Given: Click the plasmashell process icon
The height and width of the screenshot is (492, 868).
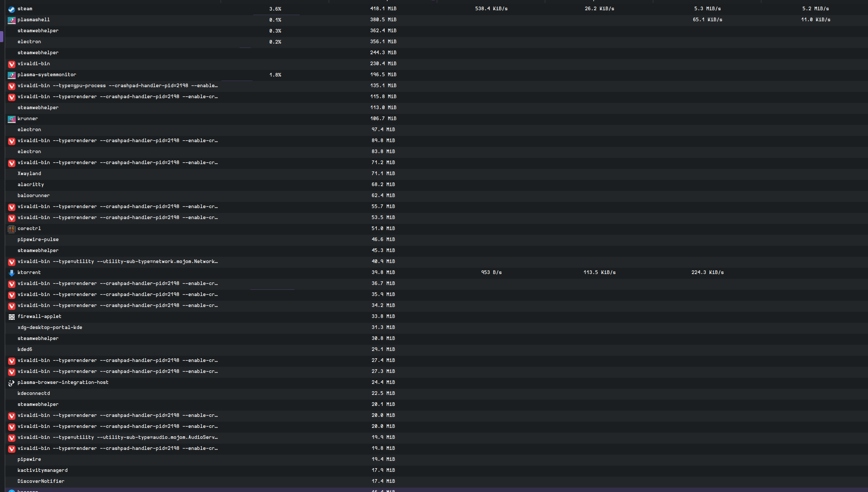Looking at the screenshot, I should pos(12,20).
